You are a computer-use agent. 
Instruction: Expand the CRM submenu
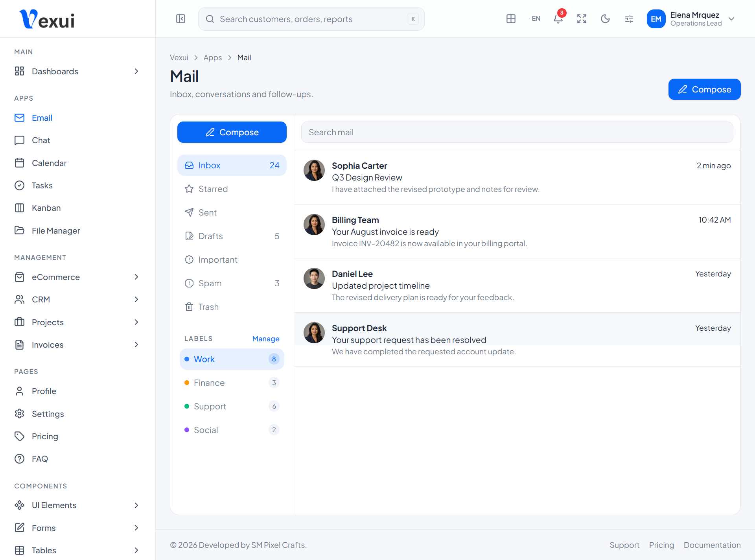pos(136,299)
